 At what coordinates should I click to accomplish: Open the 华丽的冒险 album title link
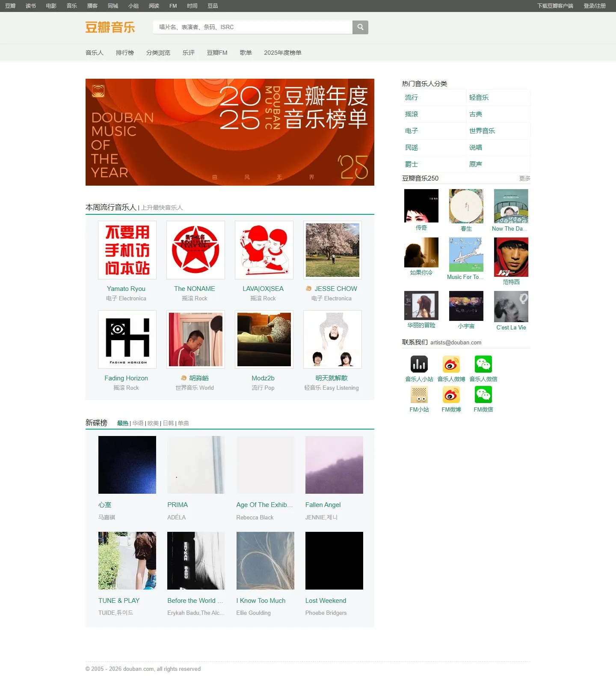point(421,326)
